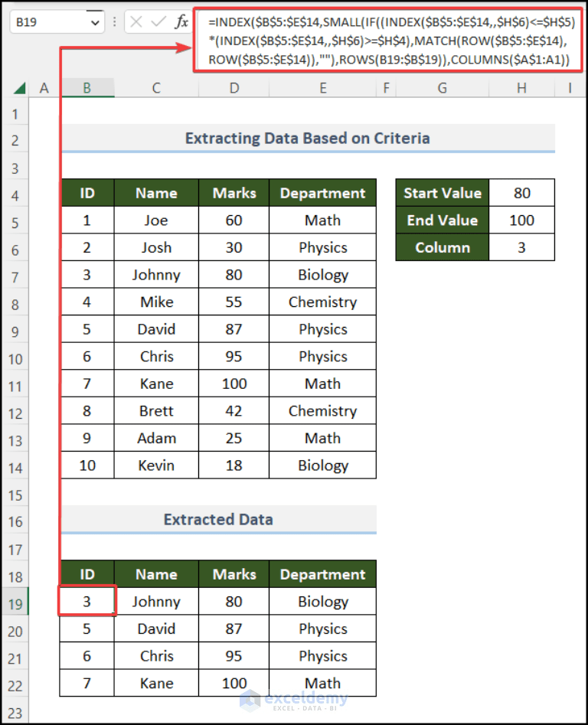Select the cell containing Johnny in extracted table
The image size is (588, 725).
pyautogui.click(x=156, y=602)
